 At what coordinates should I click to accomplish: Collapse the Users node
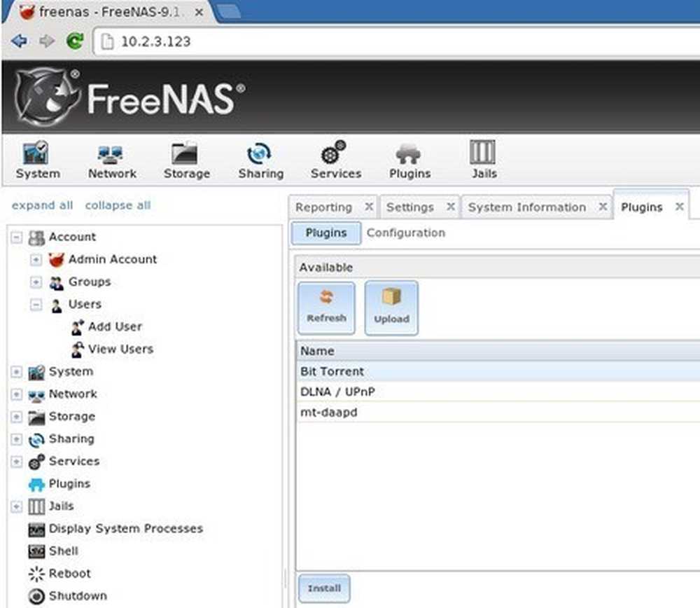pos(36,305)
